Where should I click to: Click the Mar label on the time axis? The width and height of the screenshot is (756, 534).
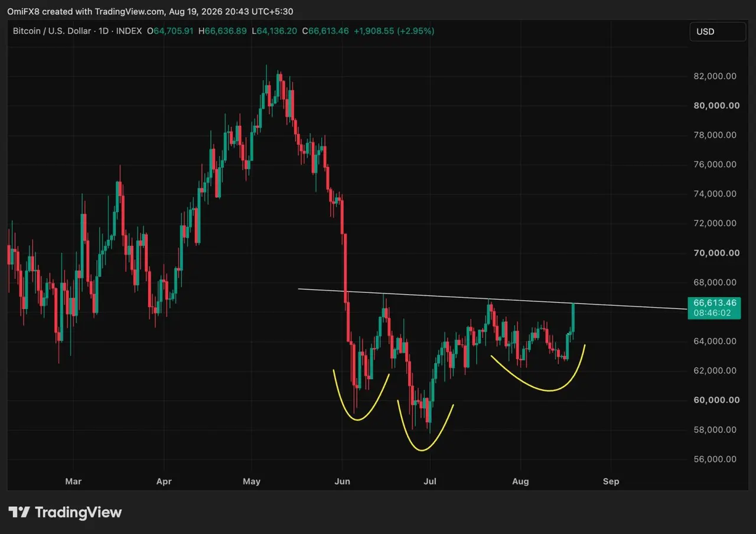point(73,481)
